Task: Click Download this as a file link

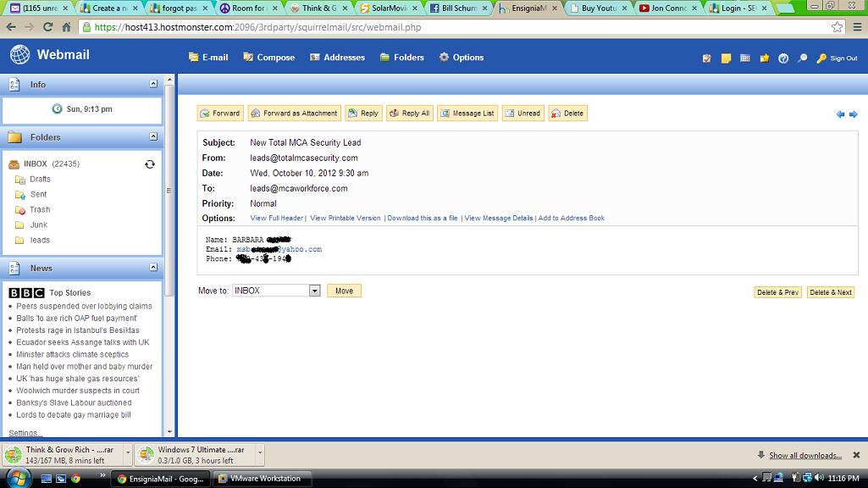Action: click(423, 219)
